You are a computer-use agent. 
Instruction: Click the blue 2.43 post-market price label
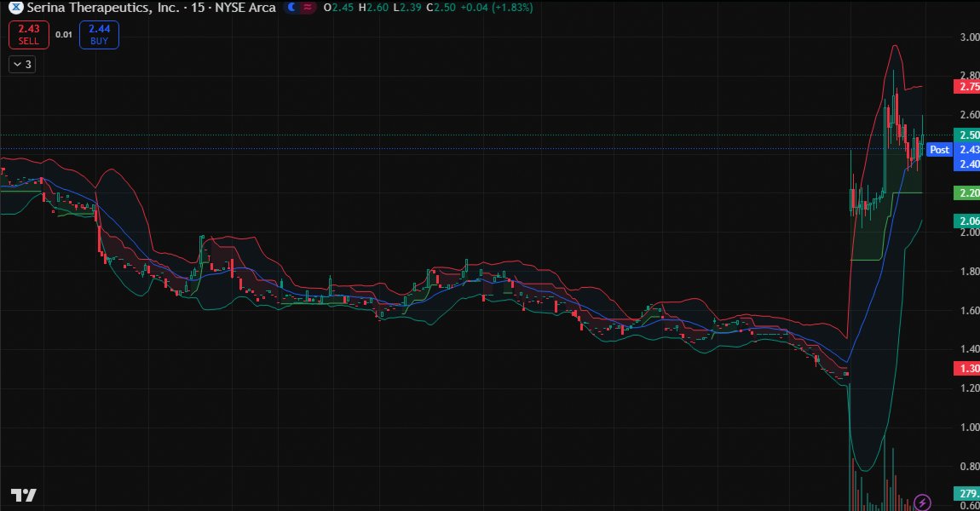pos(967,149)
